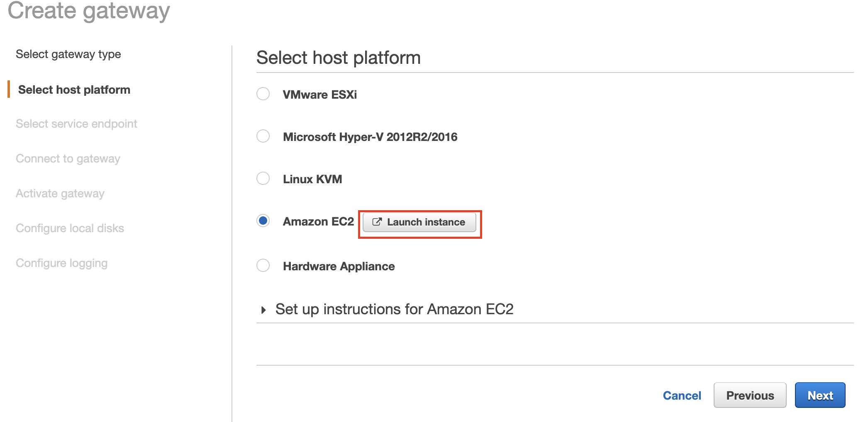Choose Microsoft Hyper-V 2012R2/2016 host platform
The width and height of the screenshot is (868, 422).
(263, 136)
